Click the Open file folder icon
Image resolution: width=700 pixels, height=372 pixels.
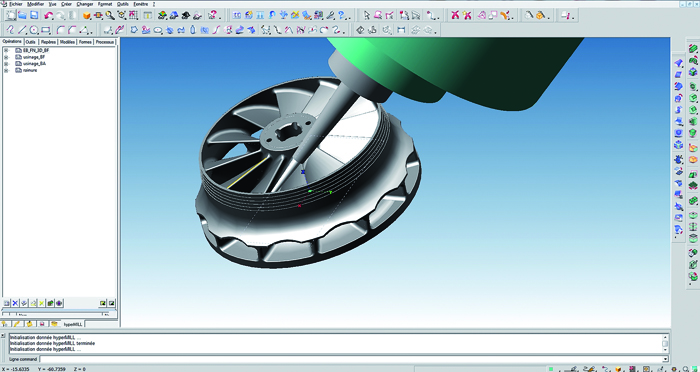point(22,16)
